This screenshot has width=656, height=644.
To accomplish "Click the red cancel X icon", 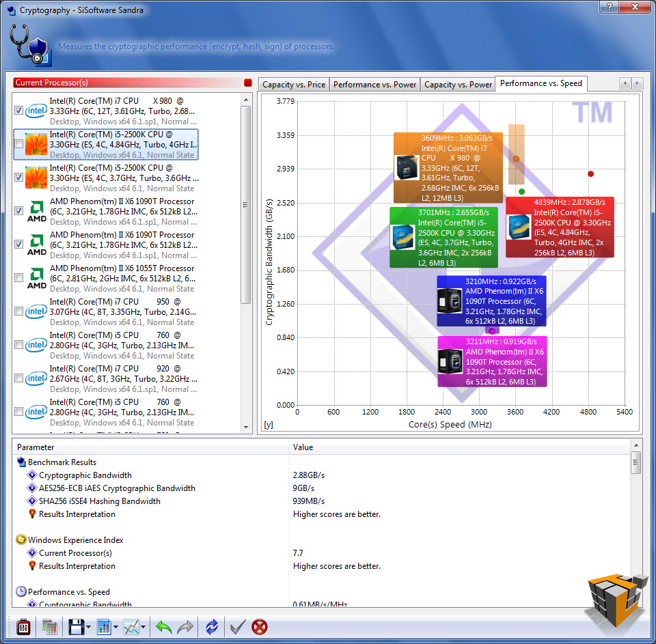I will coord(260,627).
